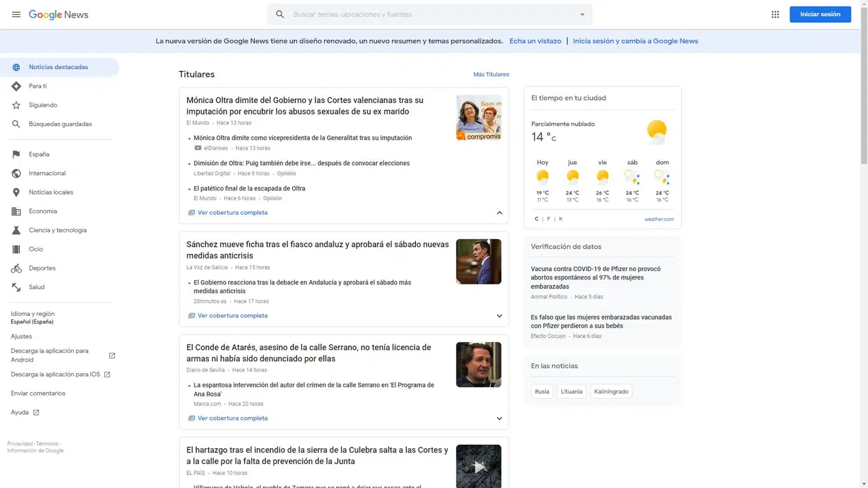Viewport: 868px width, 488px height.
Task: Open the Ciencia y tecnología section icon
Action: [16, 230]
